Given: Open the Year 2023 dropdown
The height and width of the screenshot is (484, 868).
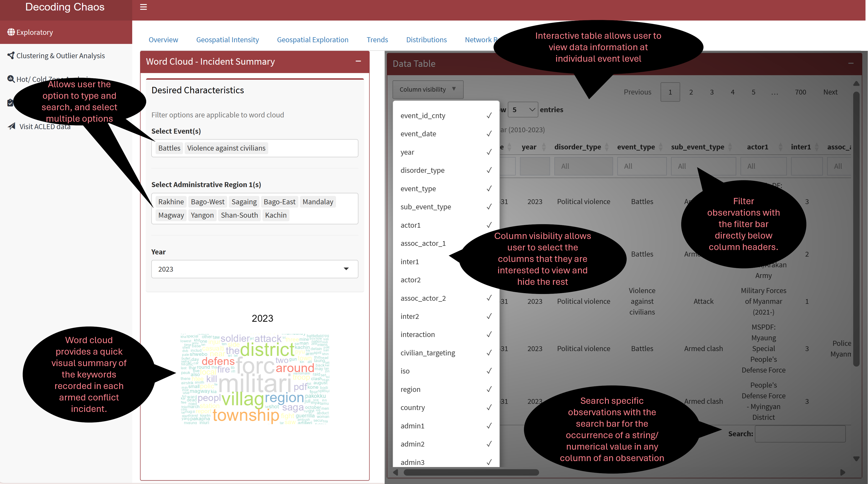Looking at the screenshot, I should click(x=254, y=269).
